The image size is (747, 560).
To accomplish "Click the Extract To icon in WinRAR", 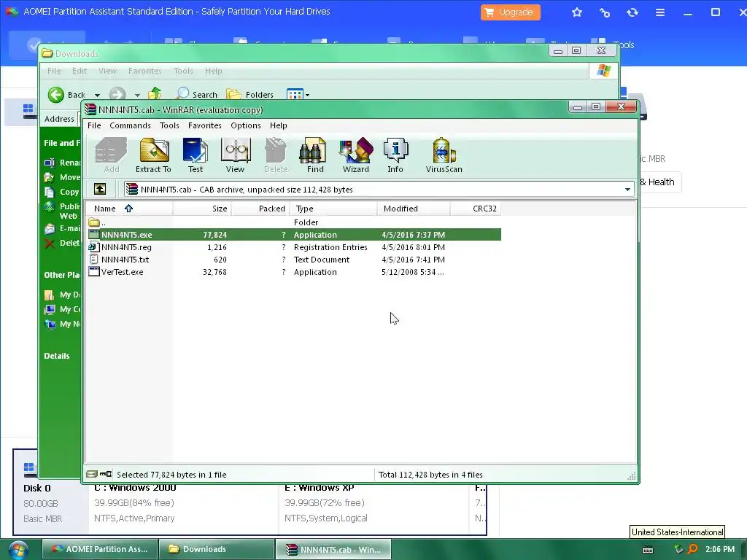I will coord(153,155).
